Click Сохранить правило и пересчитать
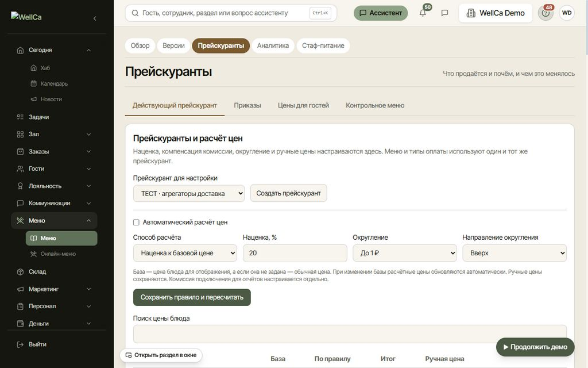This screenshot has width=588, height=368. tap(192, 297)
